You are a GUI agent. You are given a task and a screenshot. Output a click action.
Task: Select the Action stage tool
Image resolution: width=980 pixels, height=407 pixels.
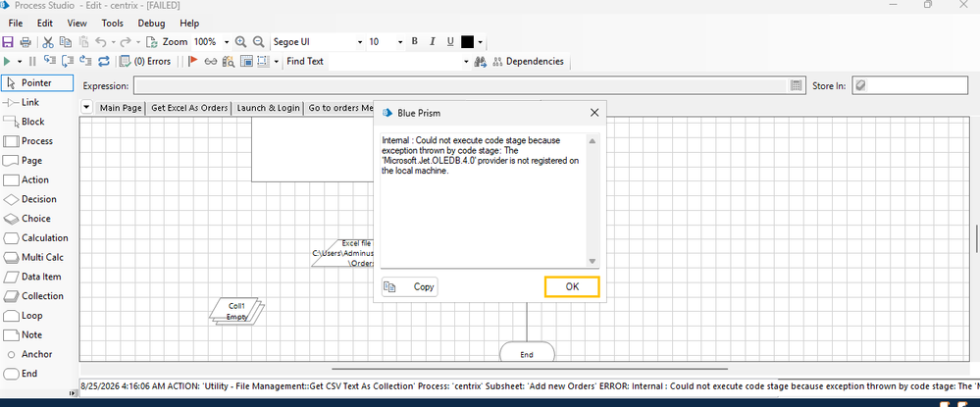34,179
